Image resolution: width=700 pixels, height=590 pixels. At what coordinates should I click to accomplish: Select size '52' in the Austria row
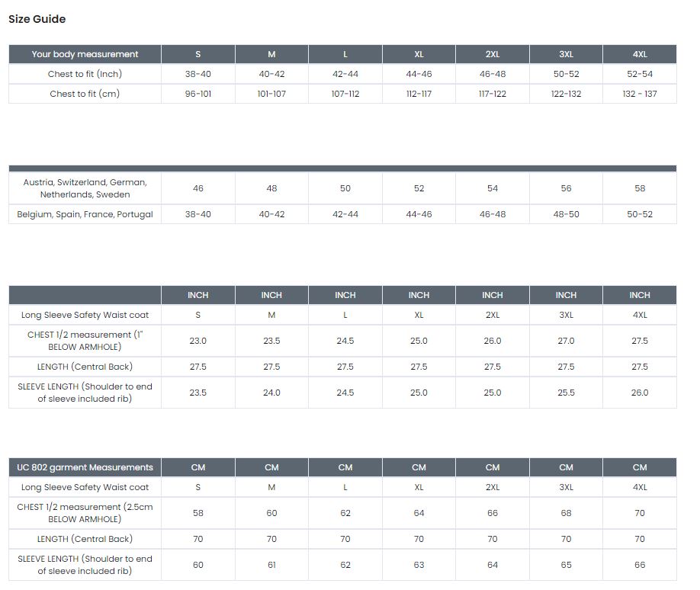click(419, 188)
